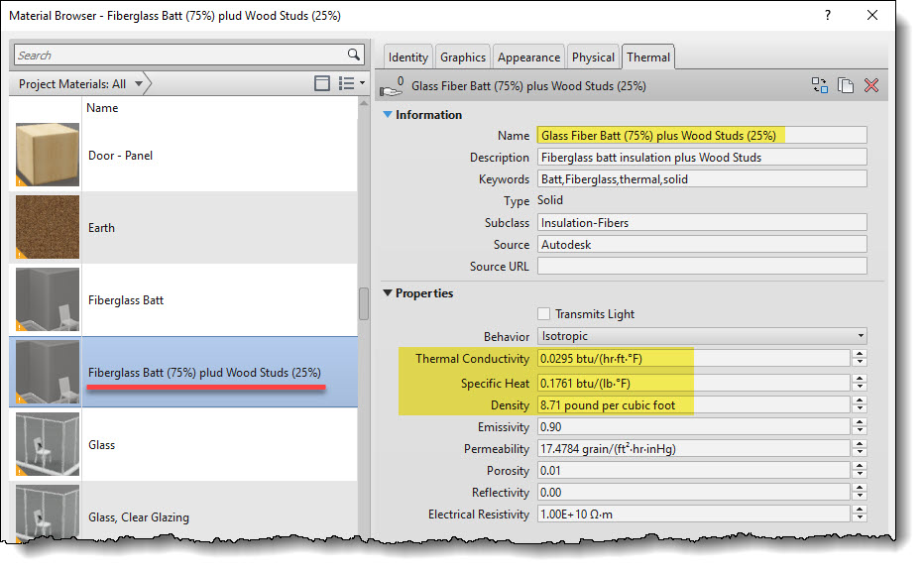Open the view options arrow beside list icon
This screenshot has height=572, width=924.
point(361,83)
